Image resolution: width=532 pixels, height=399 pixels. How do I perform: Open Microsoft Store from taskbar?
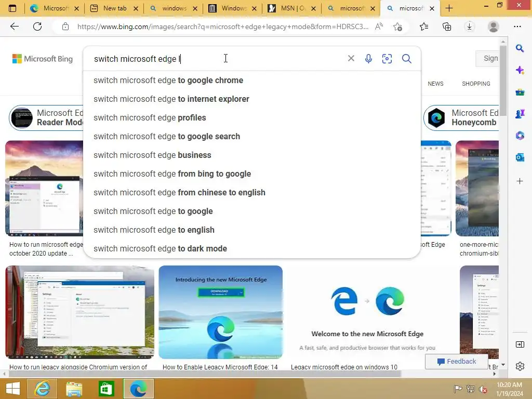106,389
